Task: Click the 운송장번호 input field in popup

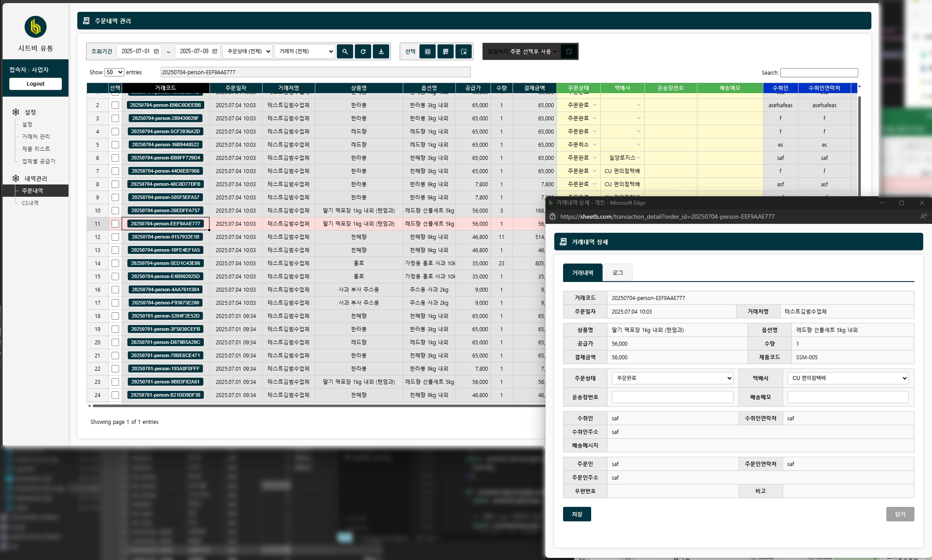Action: click(x=672, y=397)
